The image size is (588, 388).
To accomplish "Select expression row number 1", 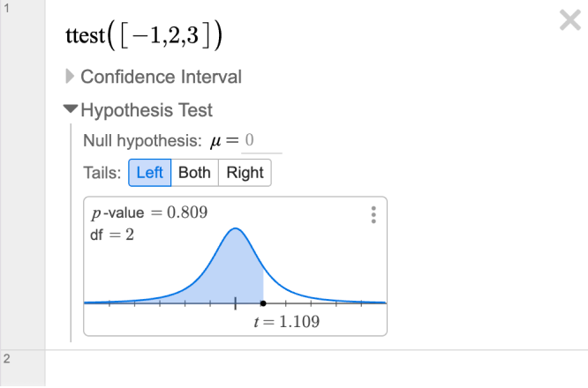I will [22, 175].
